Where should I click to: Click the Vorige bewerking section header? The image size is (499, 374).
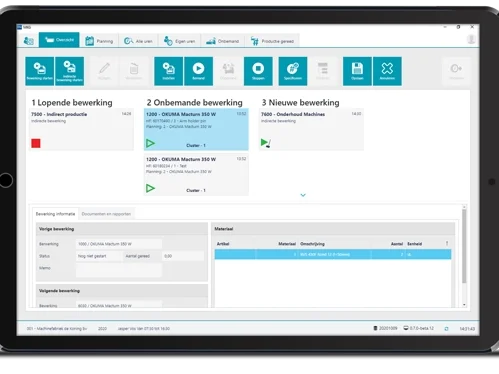pyautogui.click(x=122, y=229)
